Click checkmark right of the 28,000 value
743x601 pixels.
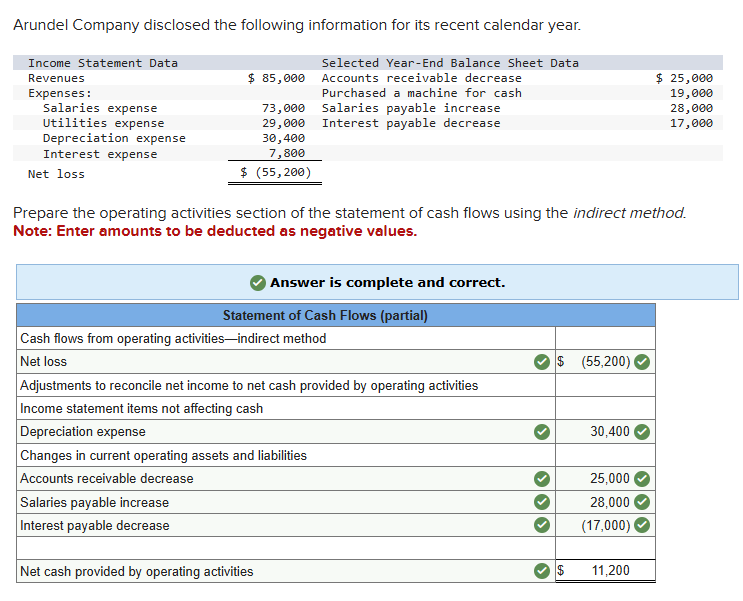click(x=643, y=502)
